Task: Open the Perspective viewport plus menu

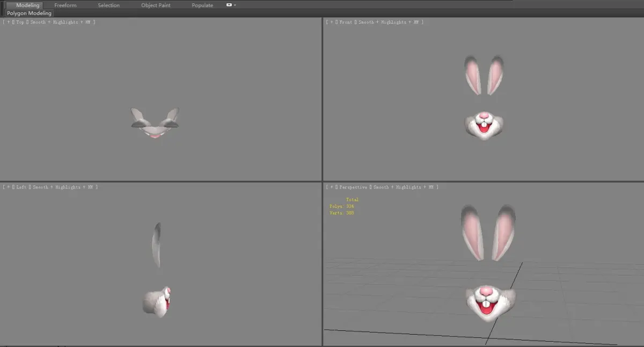Action: pos(332,187)
